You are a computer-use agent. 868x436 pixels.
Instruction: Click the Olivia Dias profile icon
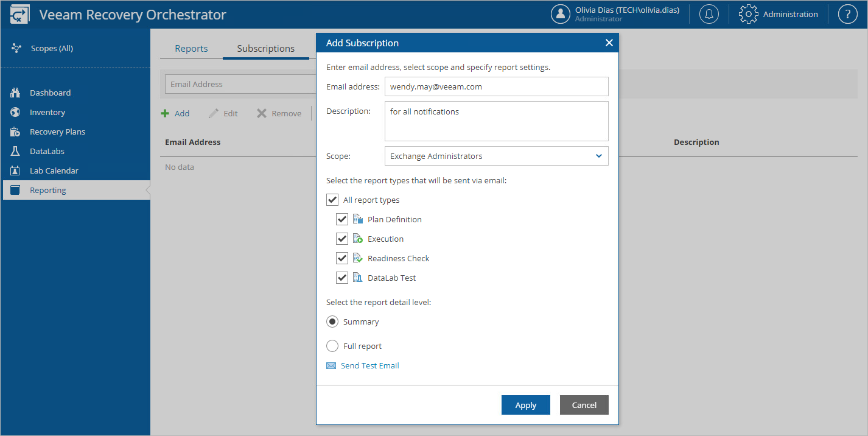pos(561,13)
